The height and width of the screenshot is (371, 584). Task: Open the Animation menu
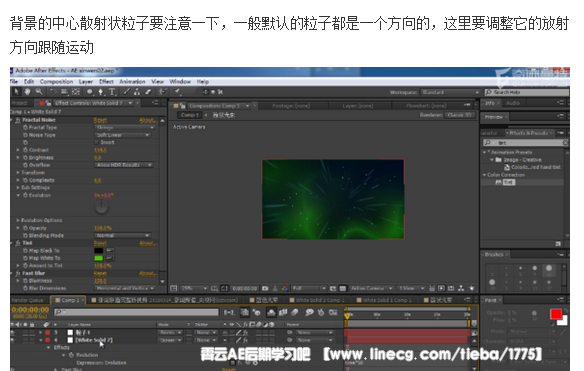[x=132, y=82]
